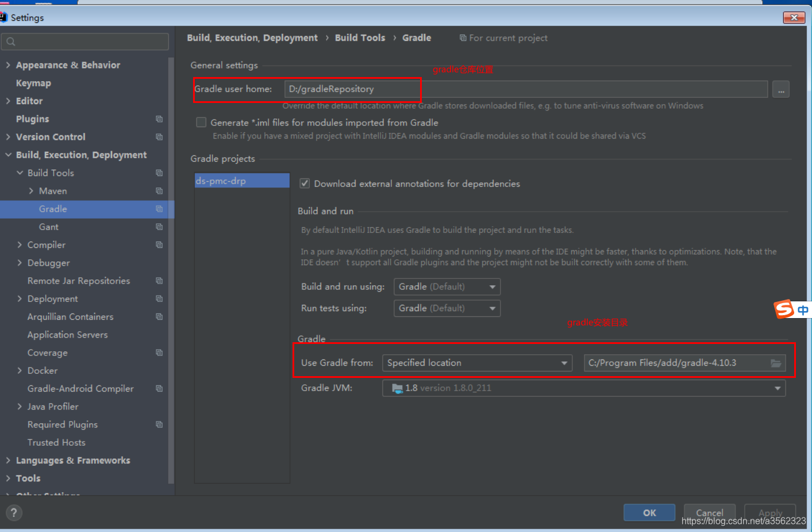Image resolution: width=812 pixels, height=532 pixels.
Task: Open Run tests using dropdown
Action: (x=447, y=308)
